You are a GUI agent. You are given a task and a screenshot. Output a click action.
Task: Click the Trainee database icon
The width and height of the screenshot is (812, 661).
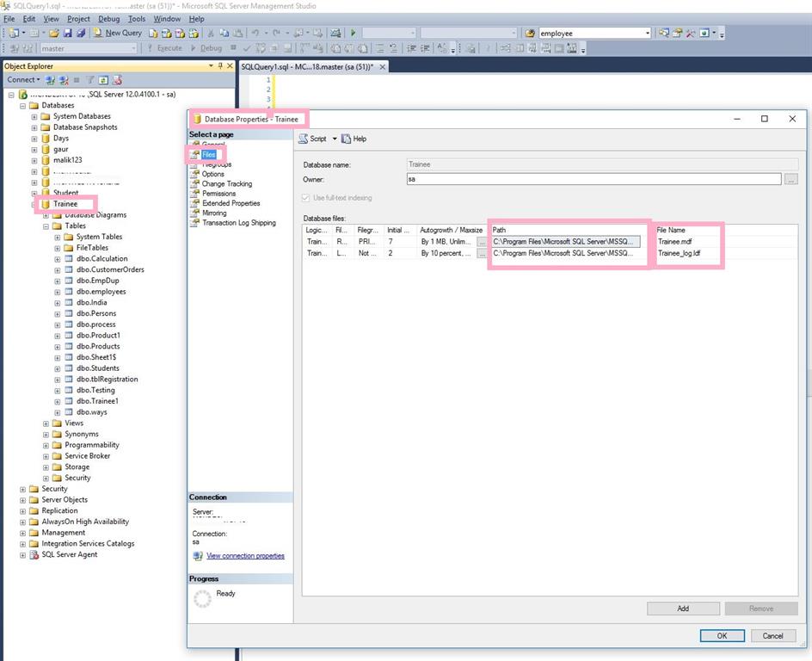46,204
